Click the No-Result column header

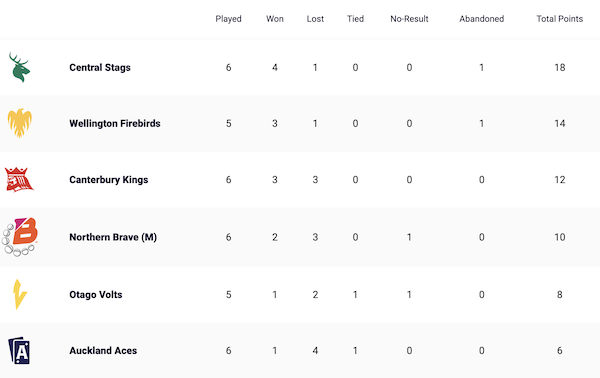(x=409, y=19)
